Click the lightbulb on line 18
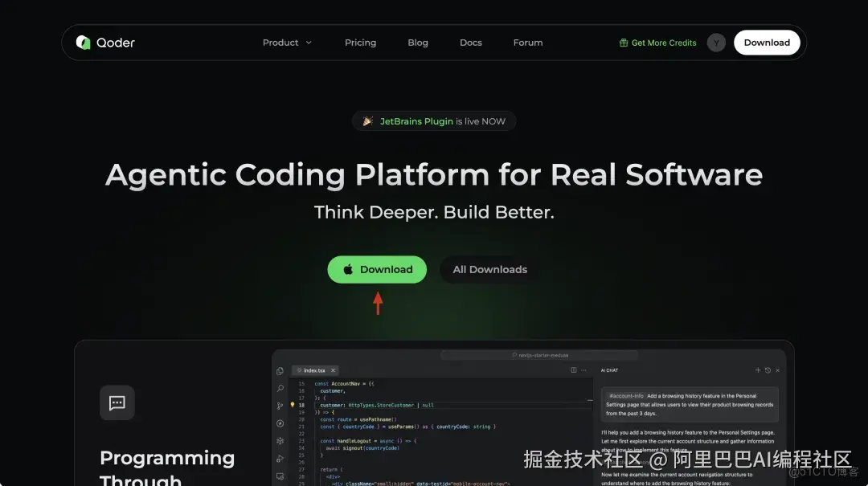 coord(293,405)
